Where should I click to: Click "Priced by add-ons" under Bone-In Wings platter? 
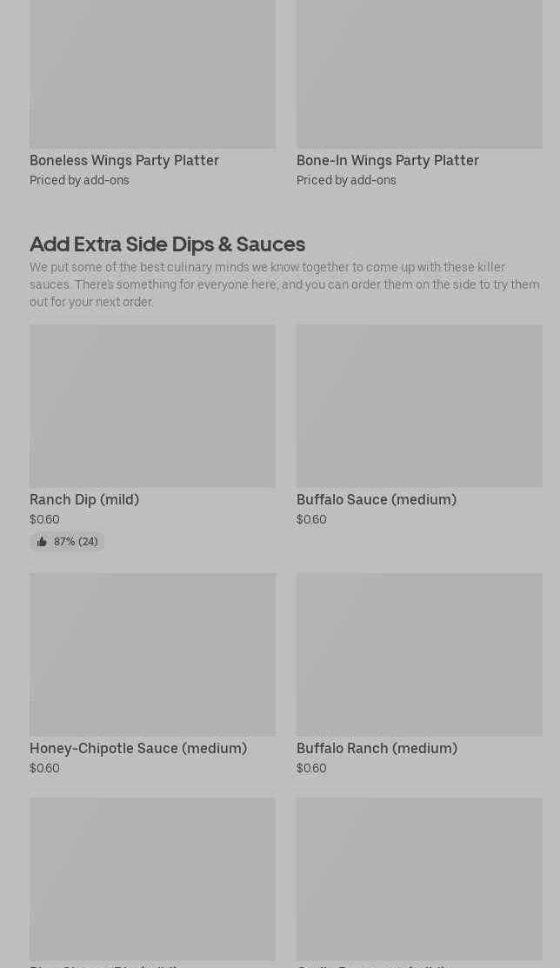click(346, 181)
